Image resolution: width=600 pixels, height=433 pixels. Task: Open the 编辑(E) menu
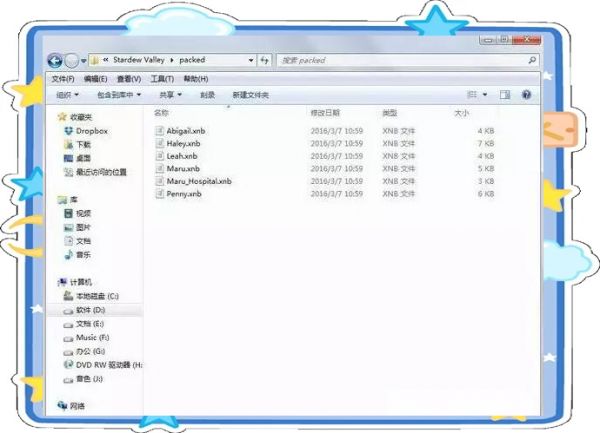coord(95,79)
